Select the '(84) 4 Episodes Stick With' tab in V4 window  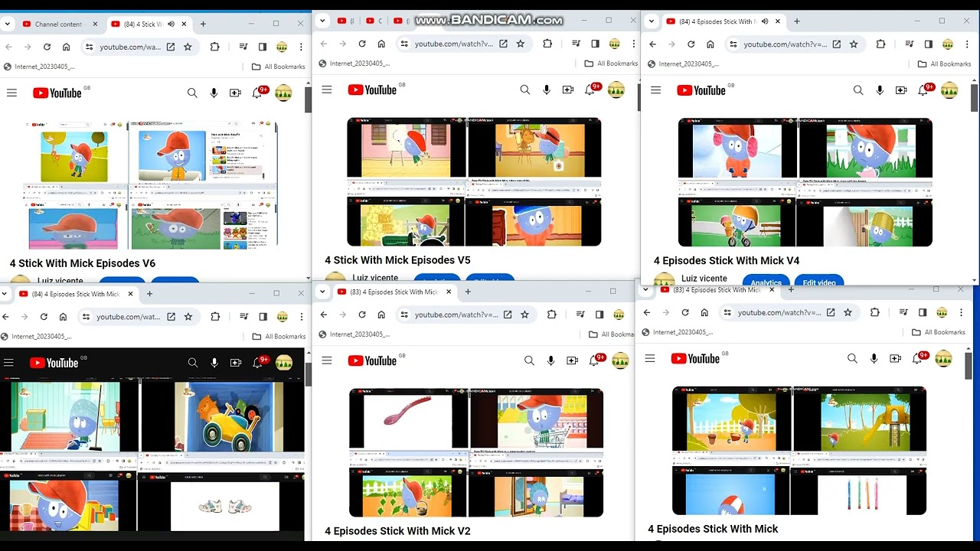point(718,21)
